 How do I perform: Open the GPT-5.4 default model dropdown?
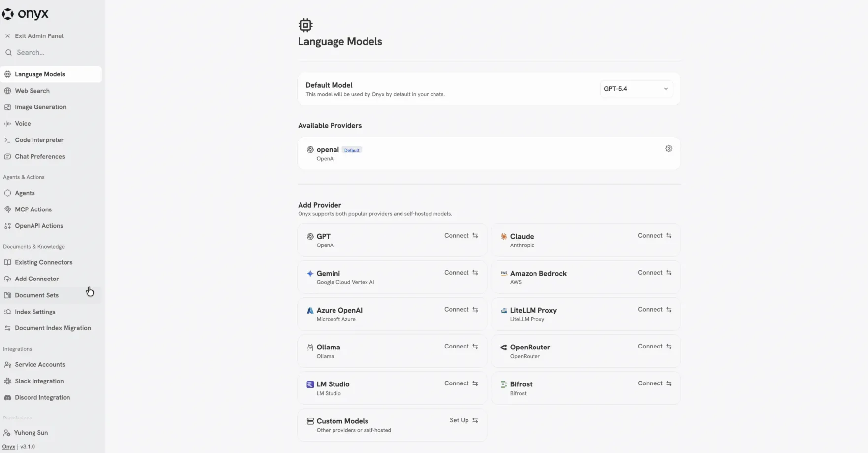click(x=636, y=89)
